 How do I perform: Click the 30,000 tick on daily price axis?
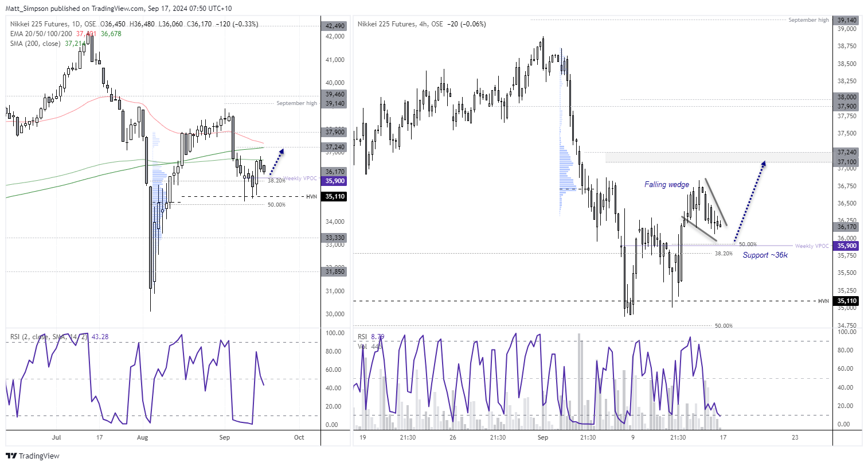coord(335,314)
